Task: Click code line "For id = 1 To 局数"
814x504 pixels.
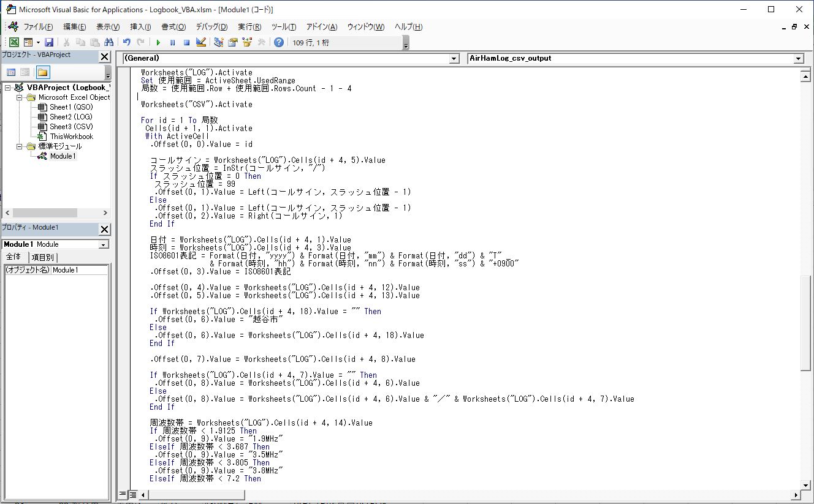Action: tap(180, 121)
